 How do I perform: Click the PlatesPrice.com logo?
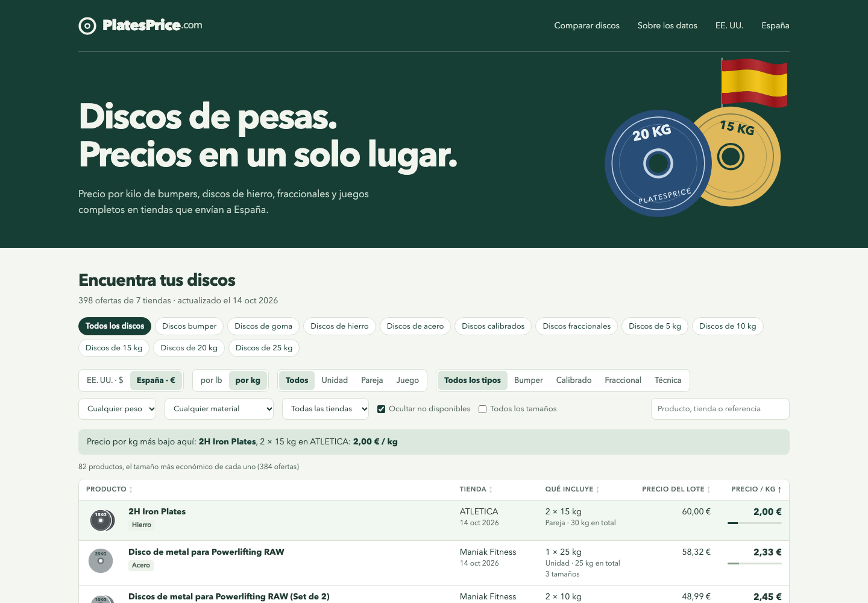(x=140, y=25)
